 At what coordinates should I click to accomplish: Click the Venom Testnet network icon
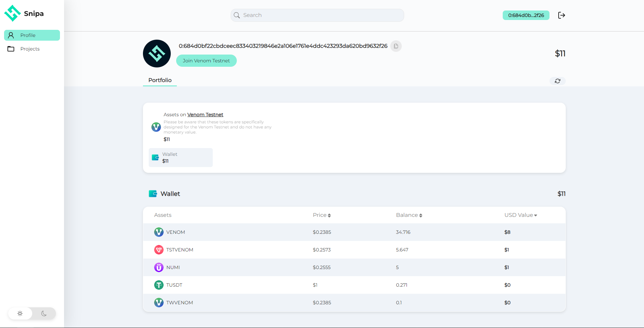coord(156,127)
